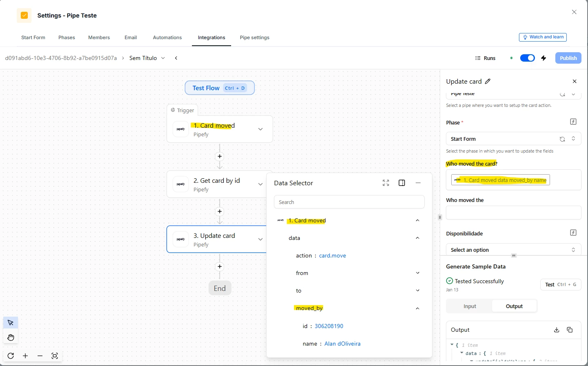Collapse the data tree node
The height and width of the screenshot is (366, 588).
pyautogui.click(x=417, y=238)
